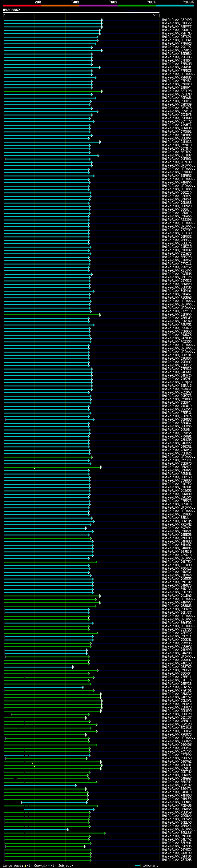The height and width of the screenshot is (868, 197).
Task: Select the UniRef100_P02350 label
Action: [x=177, y=342]
